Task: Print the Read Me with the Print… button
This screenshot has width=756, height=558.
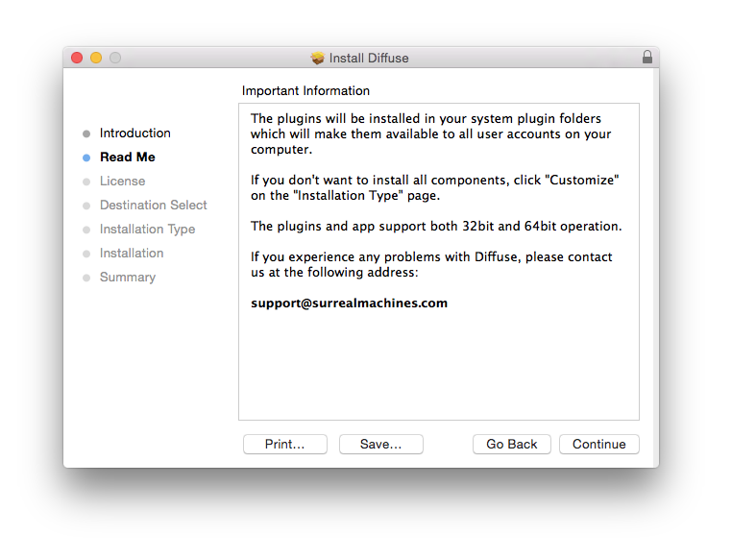Action: (284, 444)
